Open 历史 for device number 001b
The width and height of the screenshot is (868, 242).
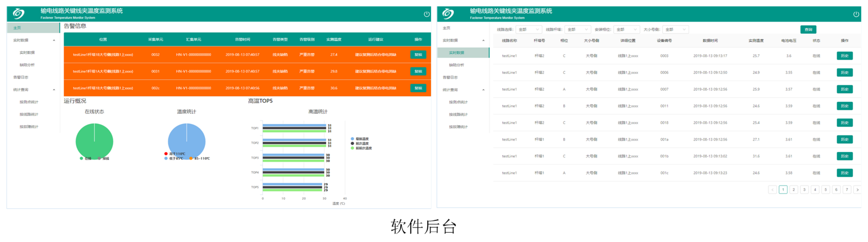844,156
